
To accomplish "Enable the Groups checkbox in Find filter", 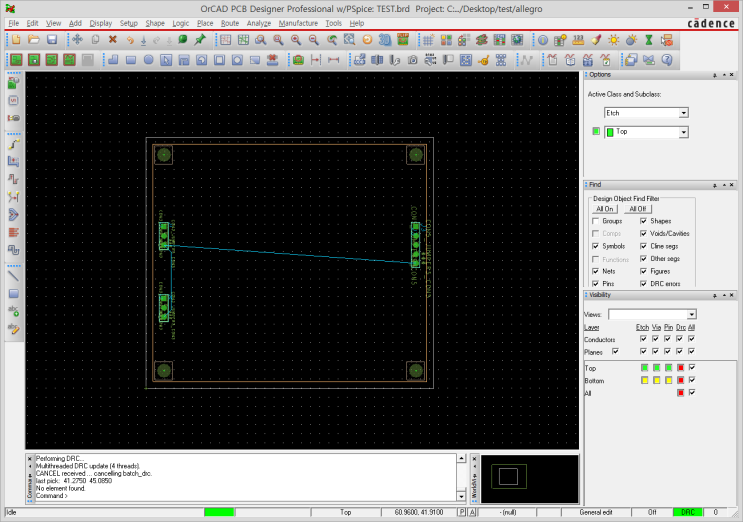I will 596,221.
